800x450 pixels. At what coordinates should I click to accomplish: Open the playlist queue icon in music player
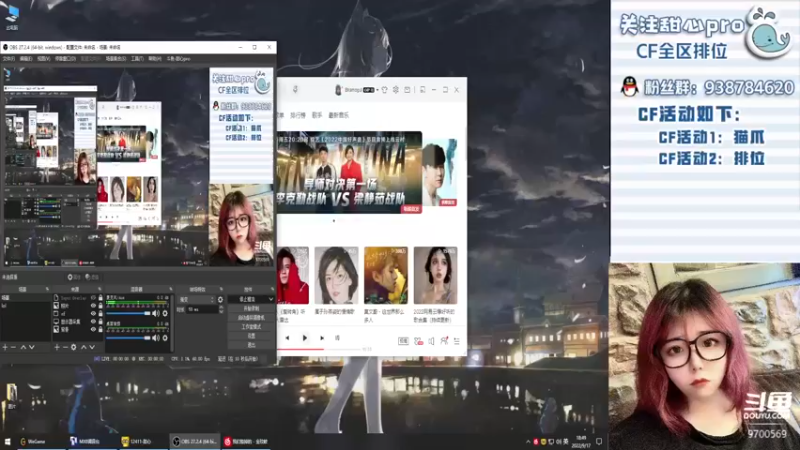point(457,341)
